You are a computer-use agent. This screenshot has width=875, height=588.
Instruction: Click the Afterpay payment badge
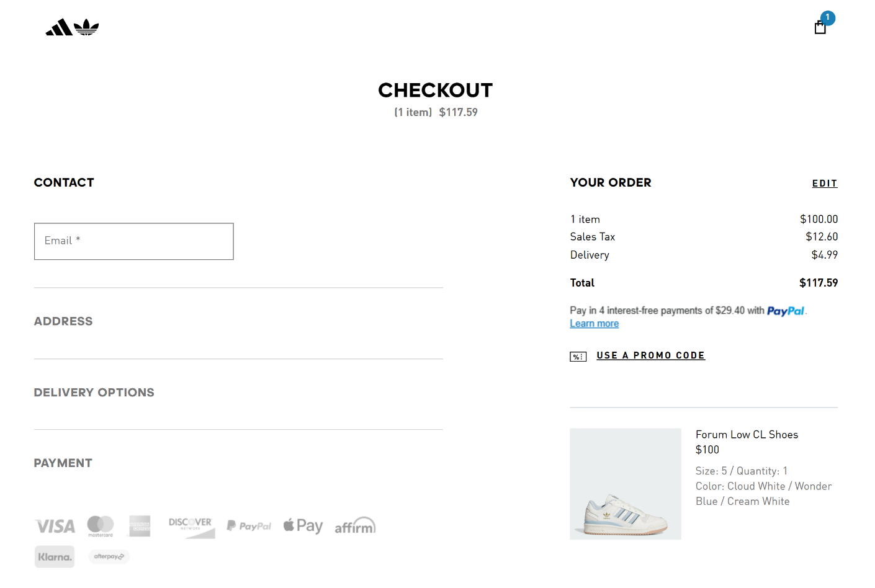(x=109, y=556)
